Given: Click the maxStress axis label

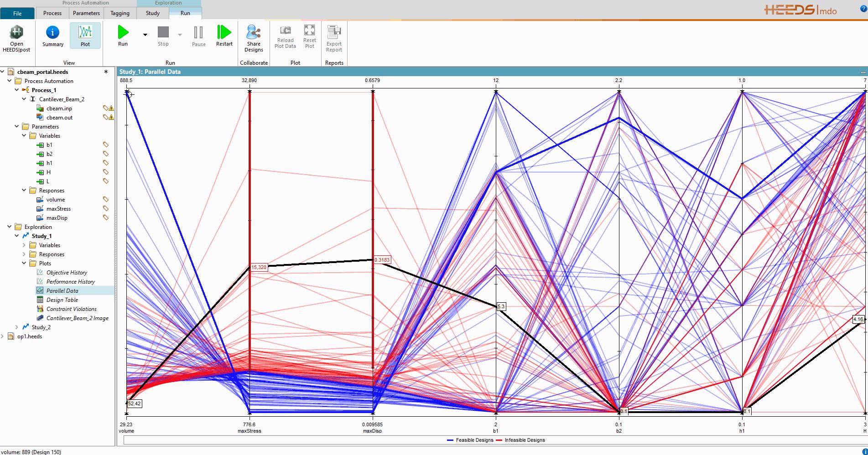Looking at the screenshot, I should click(249, 431).
